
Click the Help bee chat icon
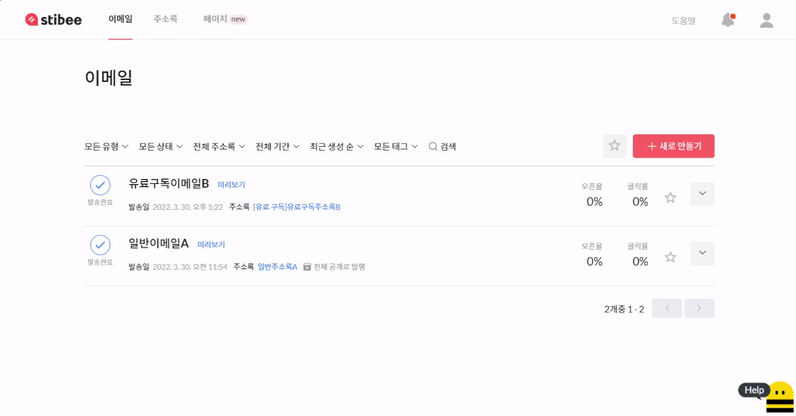click(x=778, y=396)
